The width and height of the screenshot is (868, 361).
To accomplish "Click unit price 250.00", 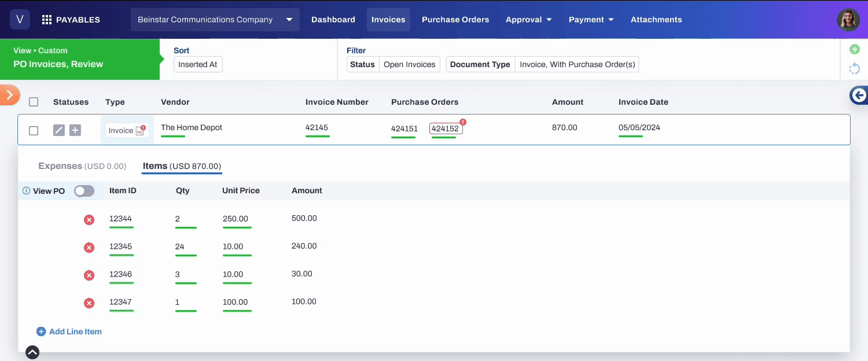I will 236,219.
